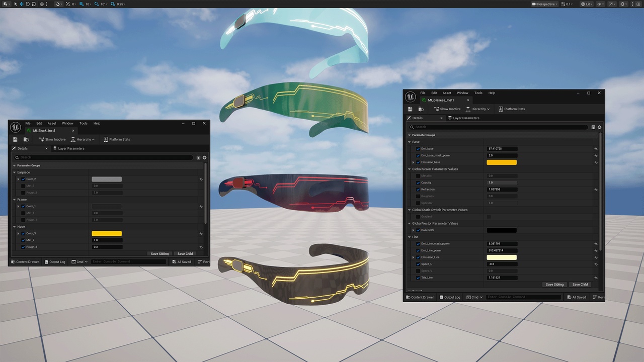This screenshot has height=362, width=644.
Task: Click Save Sibling in MI_Glasees_Inst1 window
Action: pyautogui.click(x=555, y=285)
